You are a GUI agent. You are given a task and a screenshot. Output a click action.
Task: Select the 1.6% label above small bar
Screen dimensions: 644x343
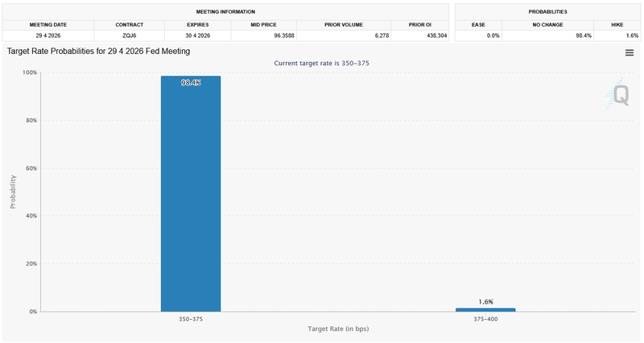(x=485, y=302)
